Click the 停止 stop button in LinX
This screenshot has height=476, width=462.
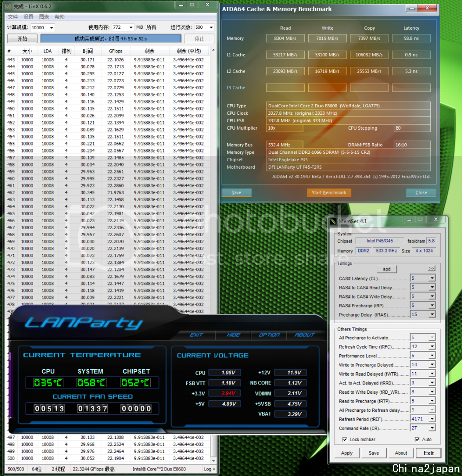[x=199, y=39]
